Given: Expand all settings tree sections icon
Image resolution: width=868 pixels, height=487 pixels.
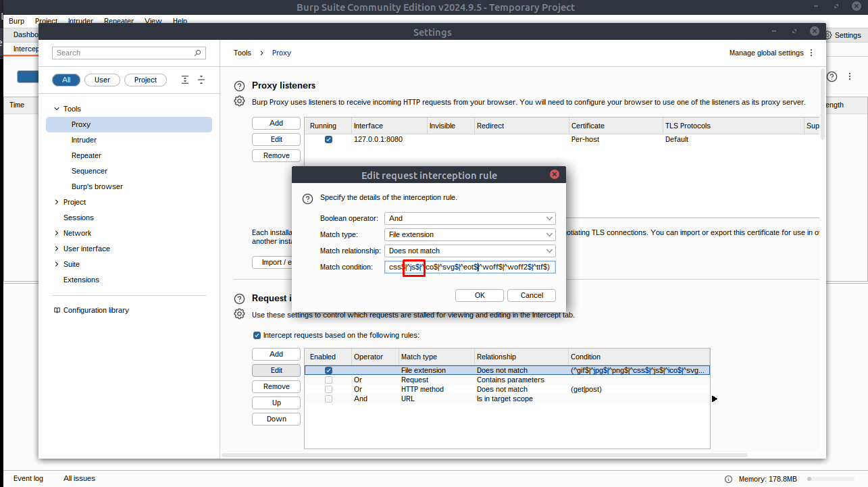Looking at the screenshot, I should point(185,80).
